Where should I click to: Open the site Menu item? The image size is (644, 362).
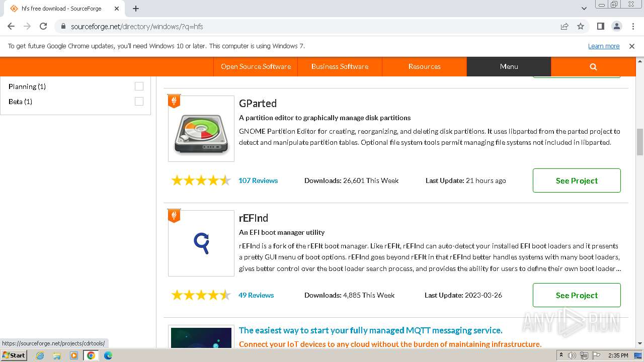click(x=509, y=66)
